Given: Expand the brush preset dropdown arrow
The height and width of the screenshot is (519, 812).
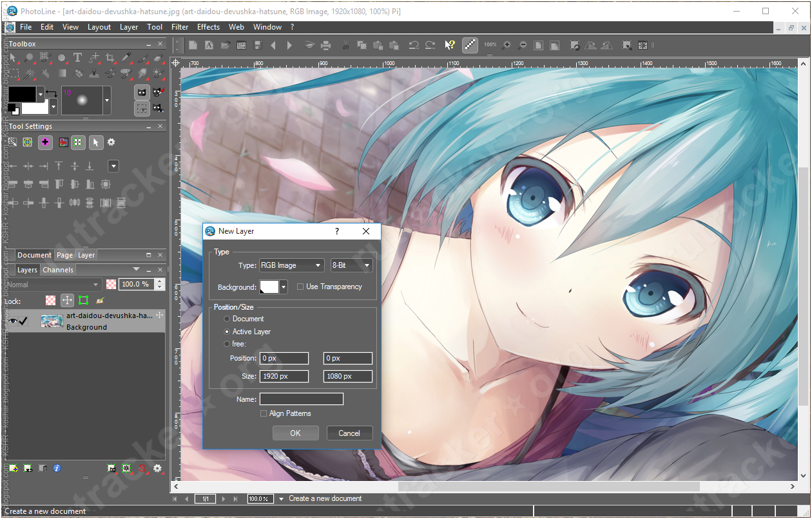Looking at the screenshot, I should 107,100.
